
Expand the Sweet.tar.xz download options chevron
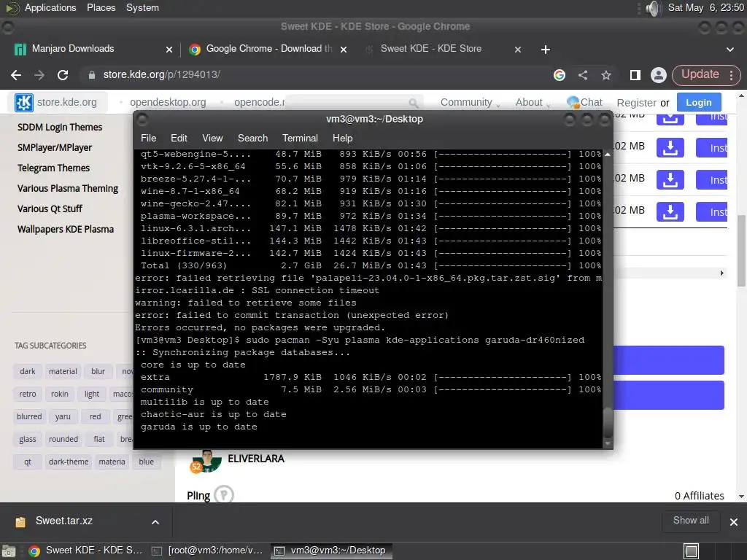coord(155,522)
